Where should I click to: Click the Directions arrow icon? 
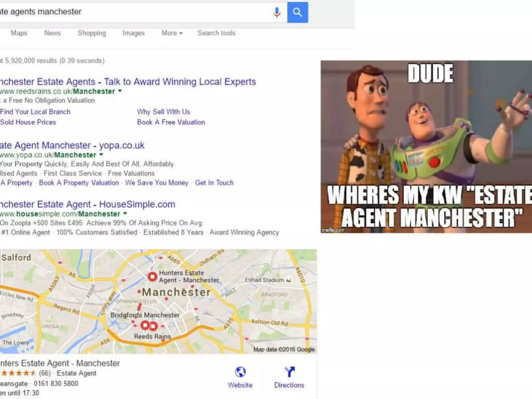(x=289, y=372)
